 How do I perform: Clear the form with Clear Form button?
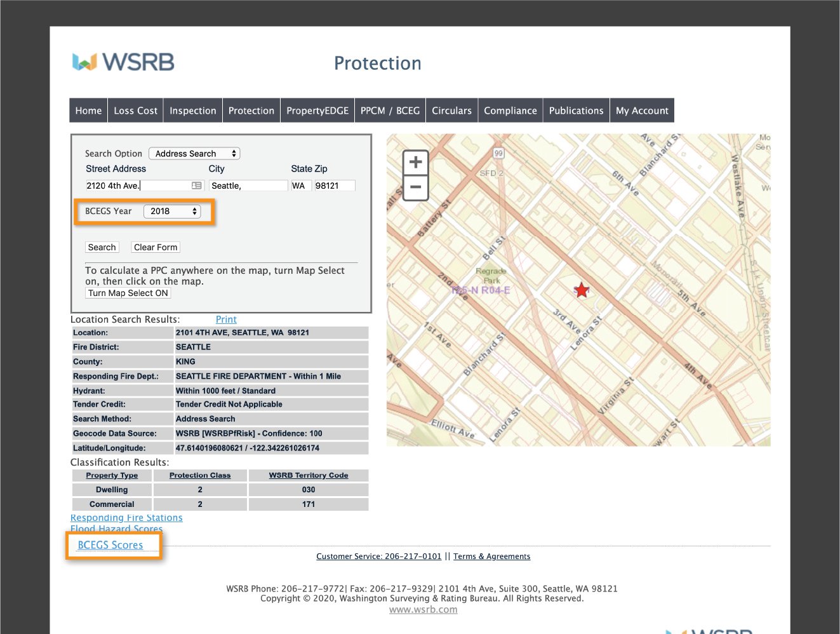[155, 246]
